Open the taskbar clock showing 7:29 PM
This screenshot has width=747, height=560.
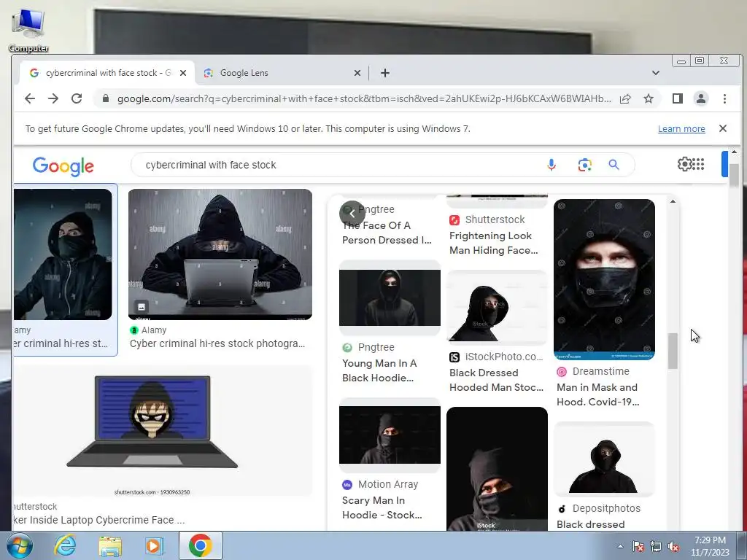click(x=710, y=546)
